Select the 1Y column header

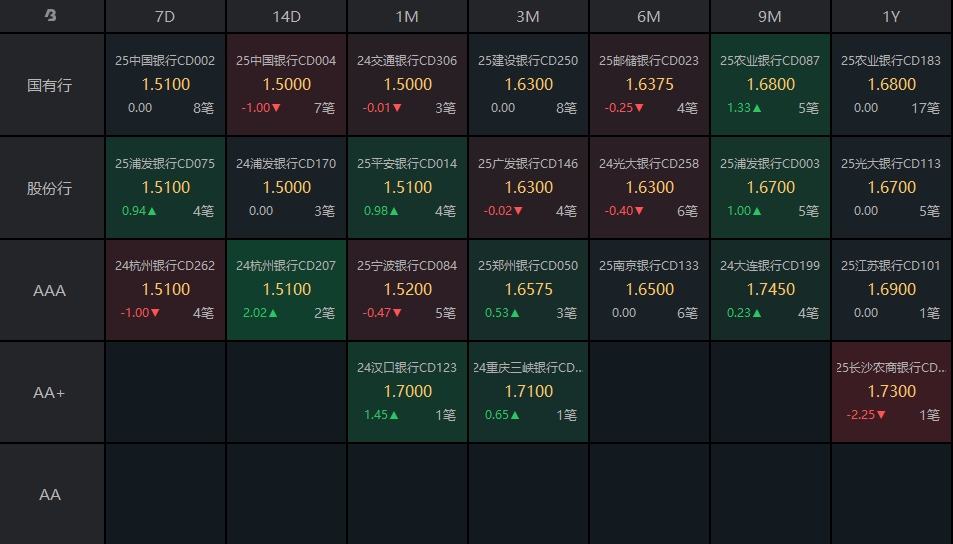coord(892,16)
